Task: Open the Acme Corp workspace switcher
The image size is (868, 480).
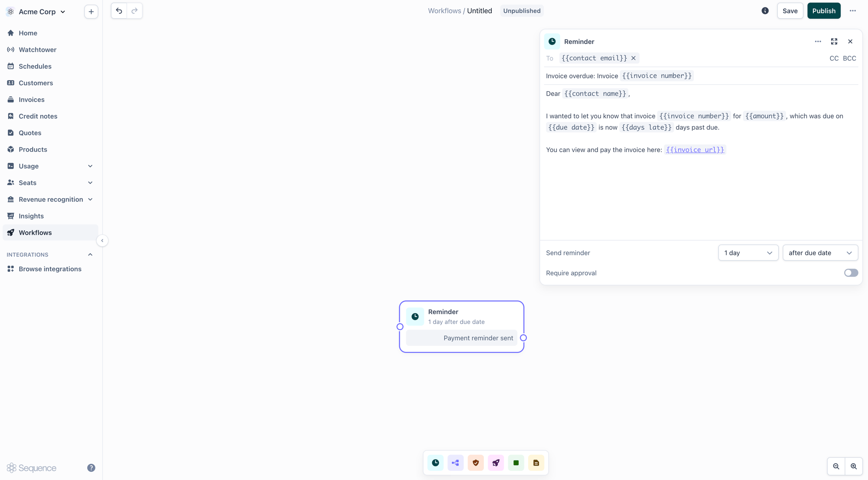Action: (x=36, y=12)
